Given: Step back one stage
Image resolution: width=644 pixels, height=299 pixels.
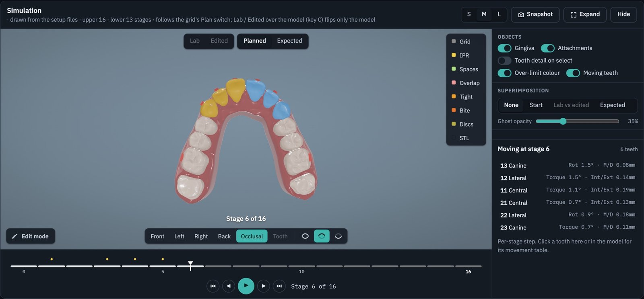Looking at the screenshot, I should [229, 286].
